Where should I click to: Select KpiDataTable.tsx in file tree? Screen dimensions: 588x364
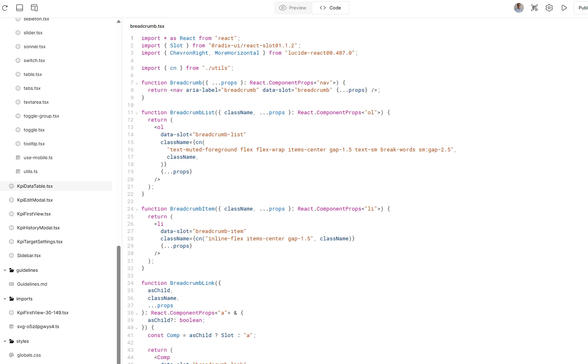[56, 186]
